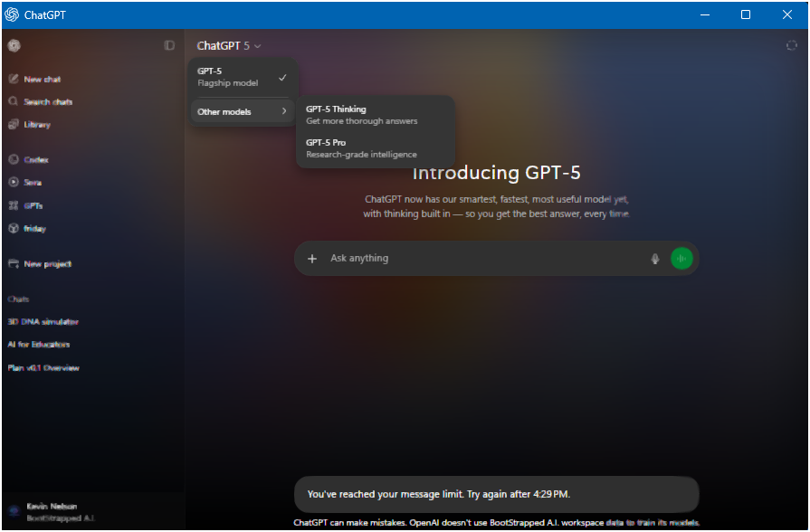Expand the Other models submenu arrow
The height and width of the screenshot is (532, 810).
(x=284, y=111)
